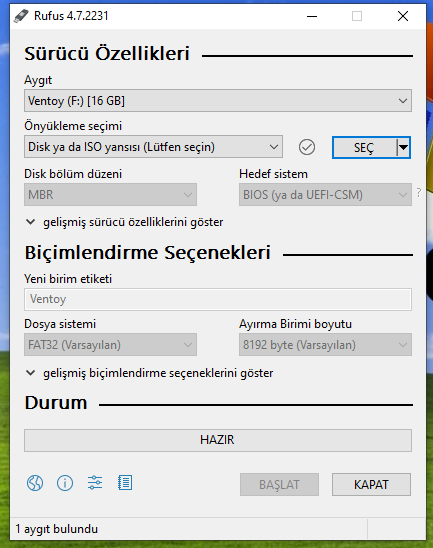Click the question mark beside Hedef sistem
Image resolution: width=433 pixels, height=548 pixels.
tap(419, 193)
